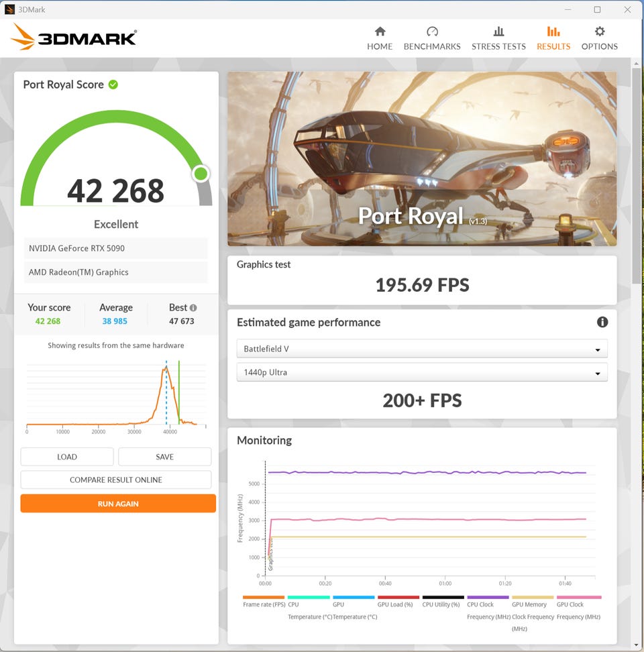The height and width of the screenshot is (652, 644).
Task: Click the NVIDIA GeForce RTX 5090 row
Action: pyautogui.click(x=115, y=248)
